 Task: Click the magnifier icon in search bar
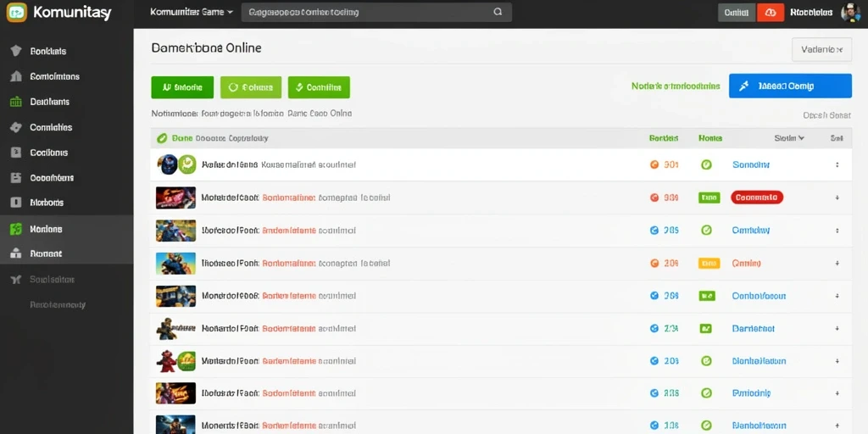(498, 12)
